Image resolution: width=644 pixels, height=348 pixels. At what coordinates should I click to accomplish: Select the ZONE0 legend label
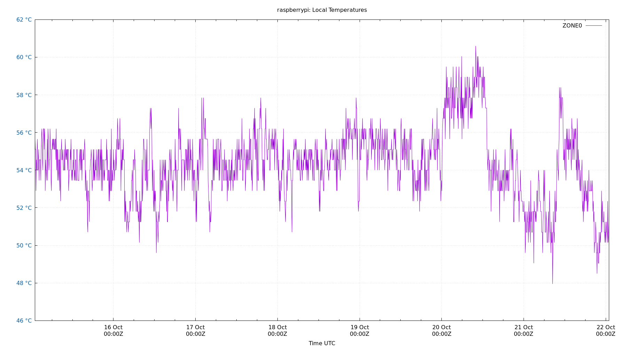572,26
